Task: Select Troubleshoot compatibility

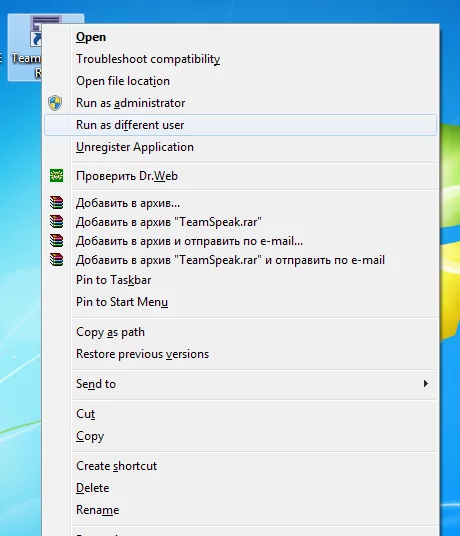Action: [241, 59]
